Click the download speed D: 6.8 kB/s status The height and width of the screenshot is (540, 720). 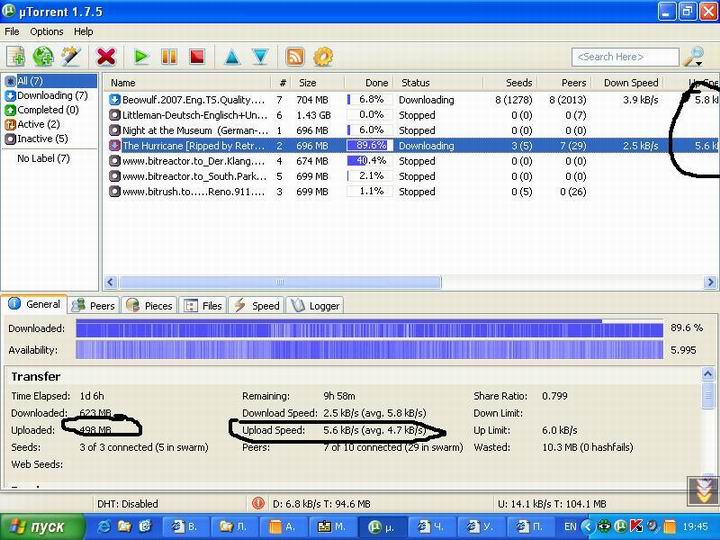pyautogui.click(x=321, y=504)
